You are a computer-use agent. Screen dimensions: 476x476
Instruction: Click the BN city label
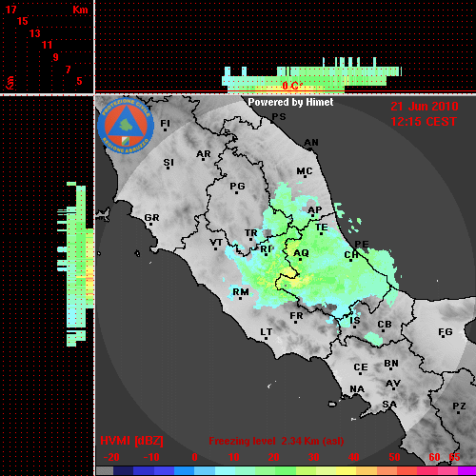click(x=391, y=364)
